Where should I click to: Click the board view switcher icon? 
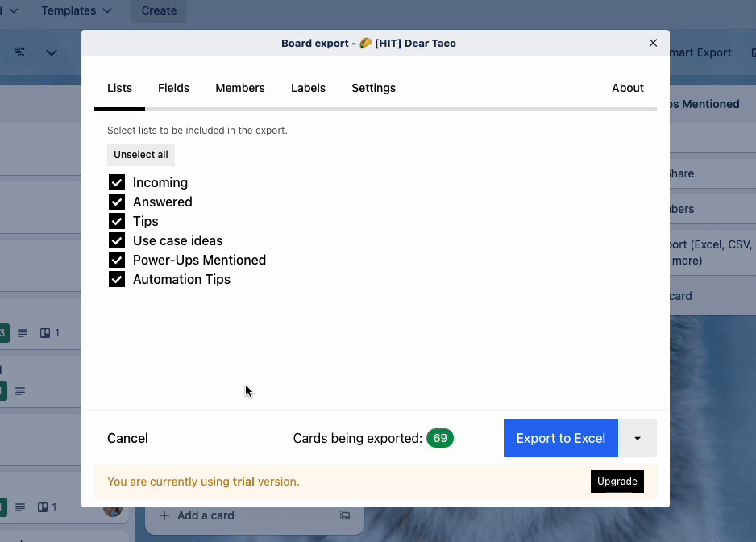click(x=19, y=52)
